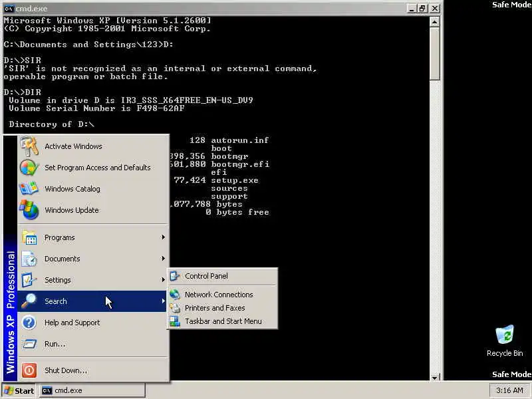Open Taskbar and Start Menu settings
Viewport: 532px width, 399px height.
click(223, 321)
